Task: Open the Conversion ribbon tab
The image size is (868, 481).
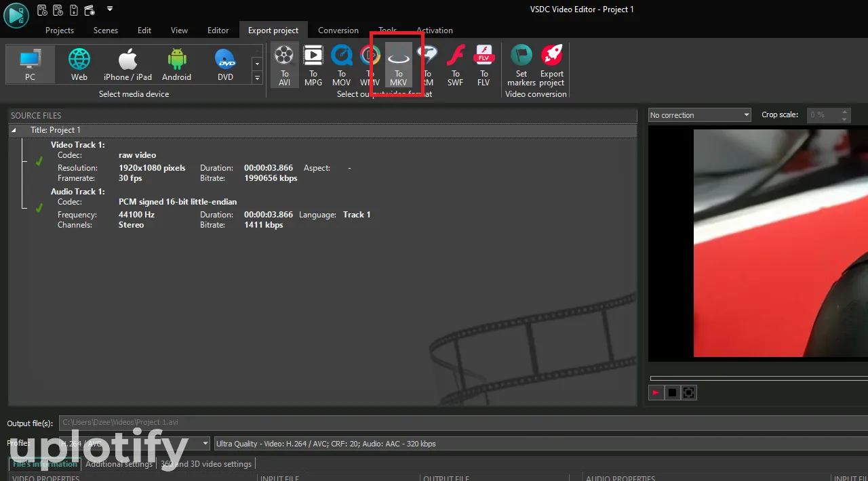Action: [338, 30]
